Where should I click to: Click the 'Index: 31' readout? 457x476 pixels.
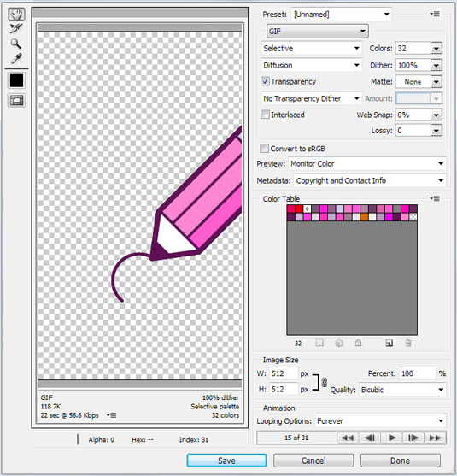click(x=194, y=439)
